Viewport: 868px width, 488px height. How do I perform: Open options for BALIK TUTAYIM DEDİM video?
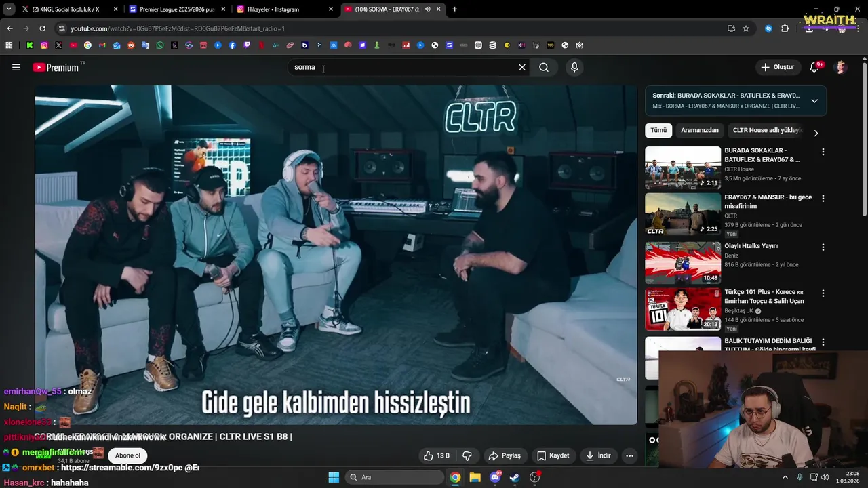click(x=823, y=342)
